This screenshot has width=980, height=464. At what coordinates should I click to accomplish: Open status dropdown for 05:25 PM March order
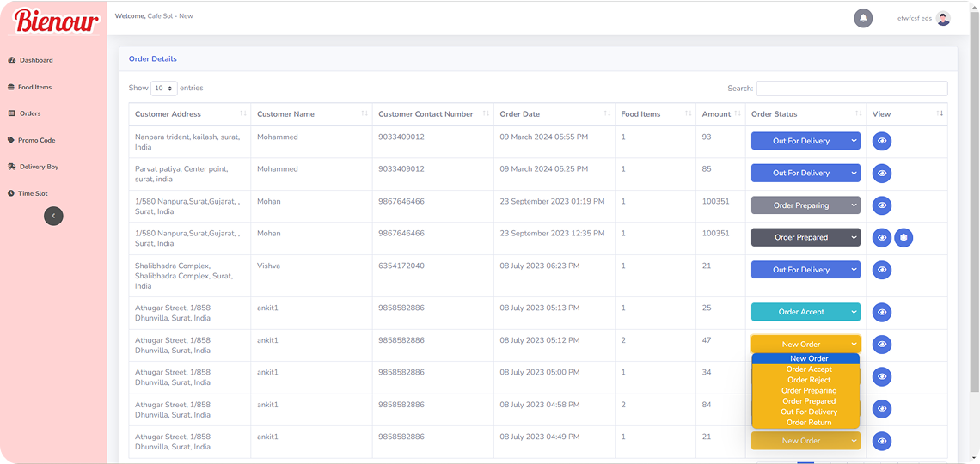click(x=805, y=173)
